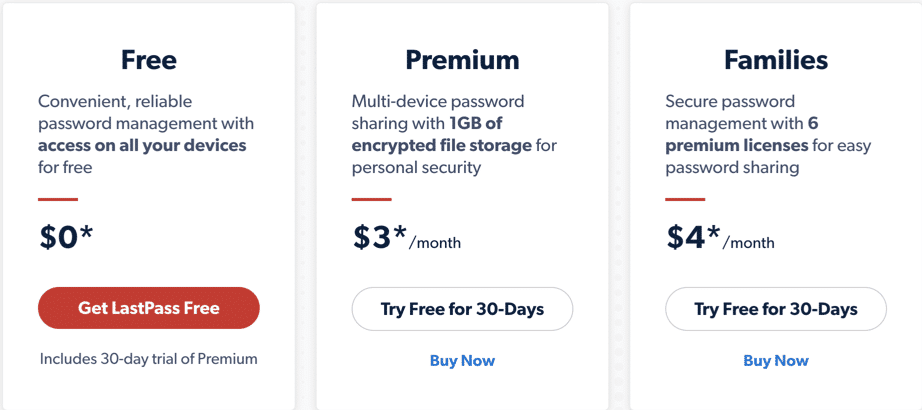Click "Includes 30-day trial of Premium" note
Screen dimensions: 923x410
148,359
